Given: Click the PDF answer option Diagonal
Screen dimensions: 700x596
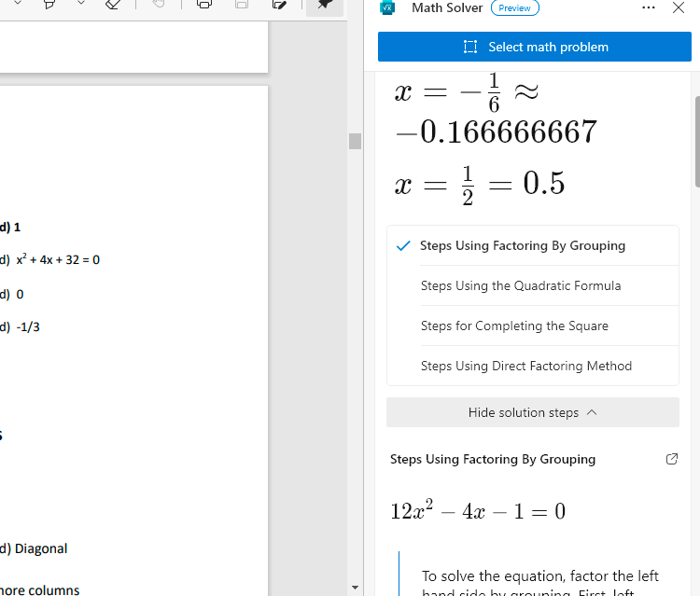Looking at the screenshot, I should (x=41, y=548).
